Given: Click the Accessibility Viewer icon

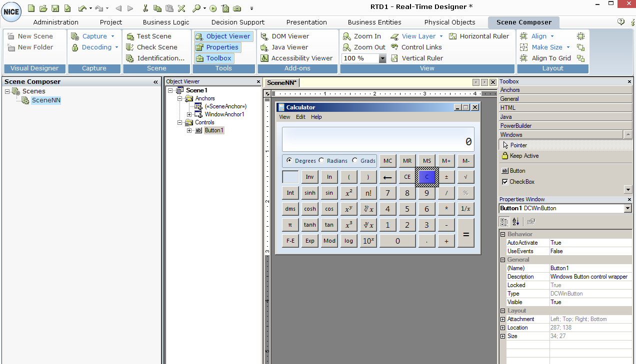Looking at the screenshot, I should click(264, 58).
